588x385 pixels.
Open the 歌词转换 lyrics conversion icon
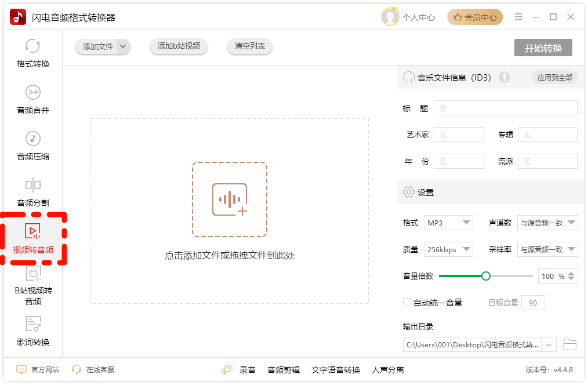33,324
